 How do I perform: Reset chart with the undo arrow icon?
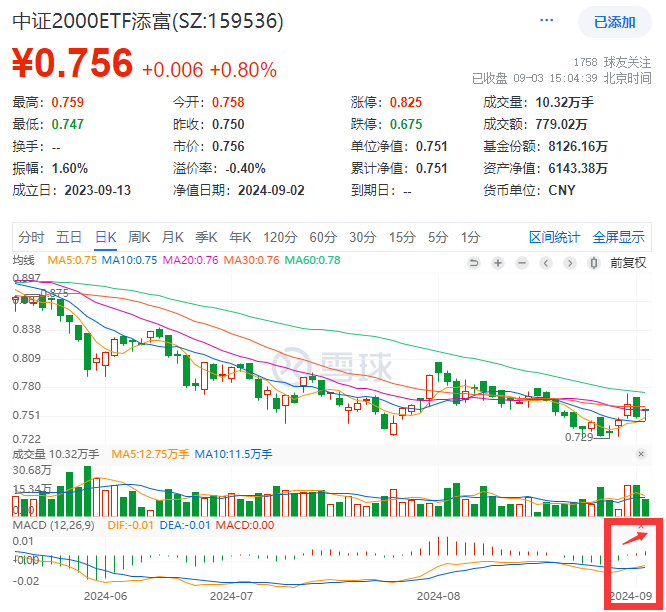[x=474, y=263]
